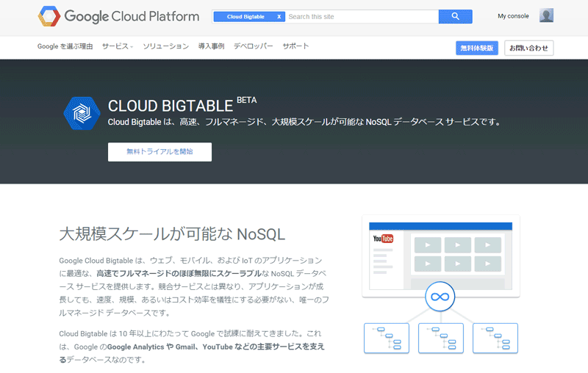This screenshot has height=373, width=588.
Task: Open the サポート menu item
Action: tap(295, 46)
